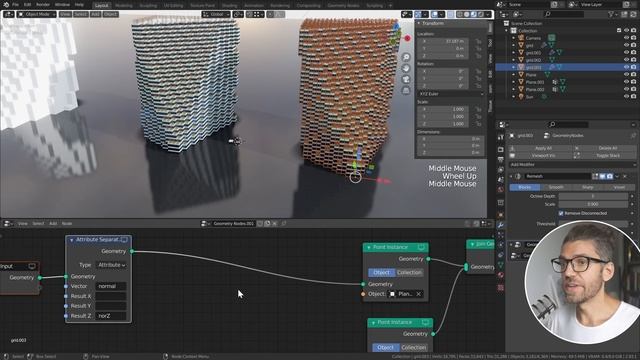Viewport: 640px width, 360px height.
Task: Select the Smooth remesh mode tab
Action: (x=556, y=187)
